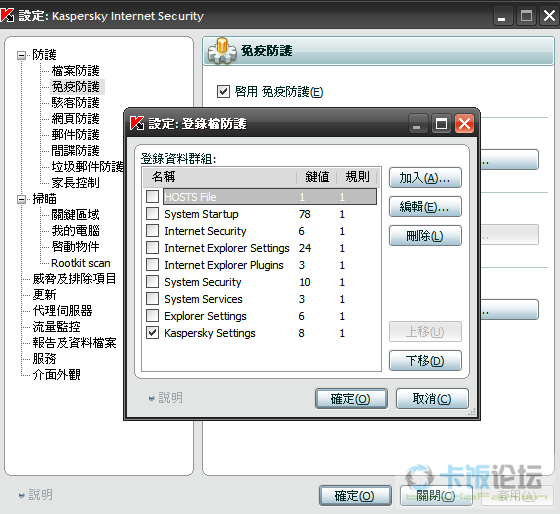Uncheck Kaspersky Settings checkbox
560x514 pixels.
tap(152, 333)
